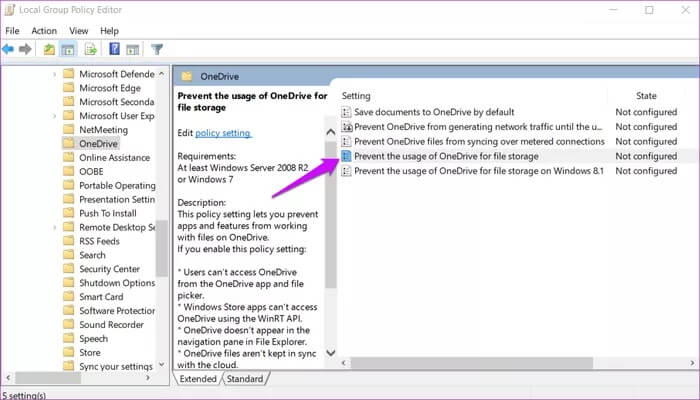Select Online Assistance in the tree

coord(115,158)
